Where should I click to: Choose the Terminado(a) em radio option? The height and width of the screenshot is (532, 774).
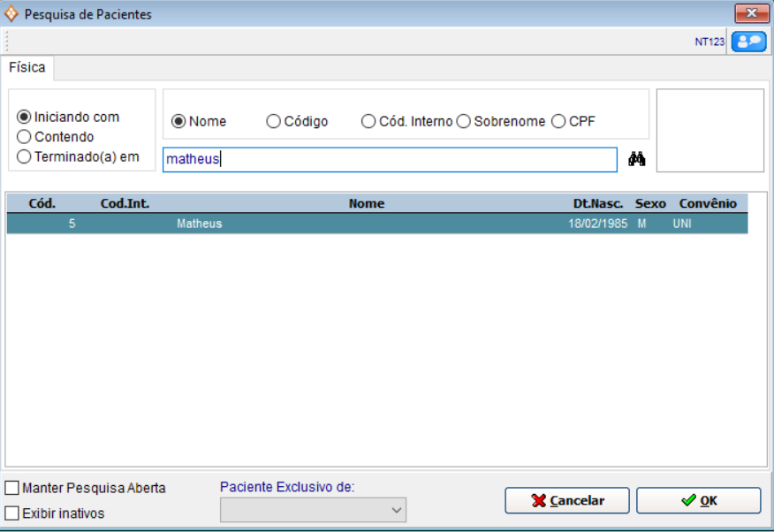tap(24, 157)
